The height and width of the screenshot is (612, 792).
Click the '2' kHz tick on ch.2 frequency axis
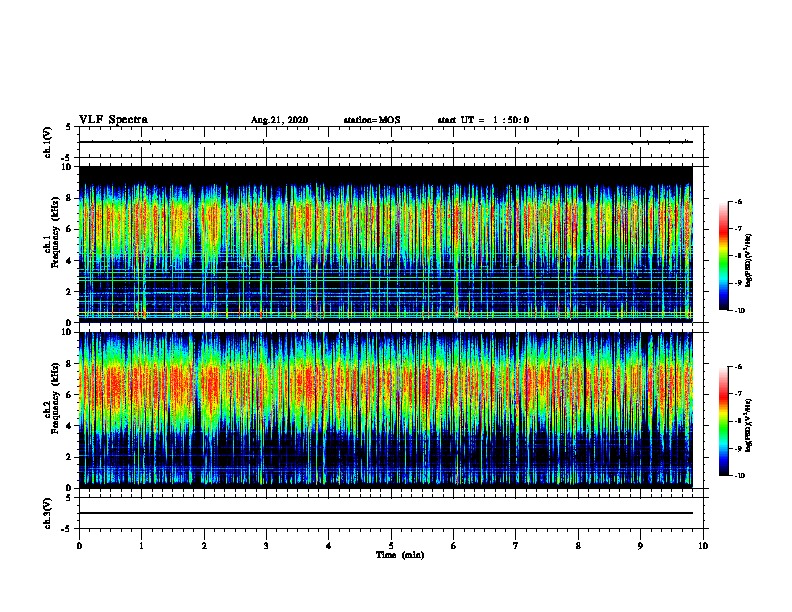click(70, 457)
